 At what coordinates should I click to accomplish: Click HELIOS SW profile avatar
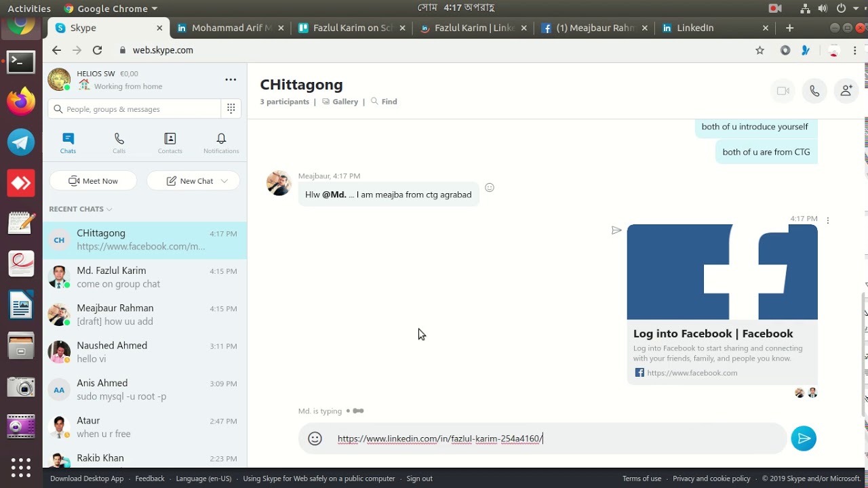point(59,79)
